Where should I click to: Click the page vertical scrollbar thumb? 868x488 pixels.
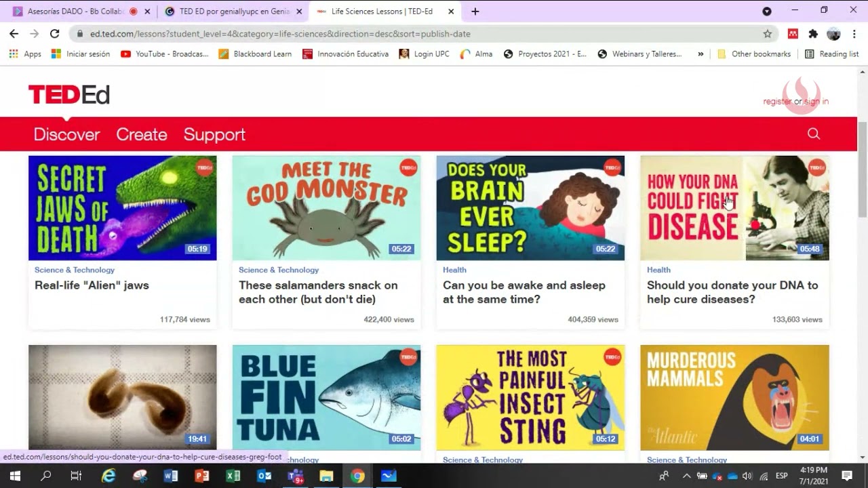[x=863, y=169]
